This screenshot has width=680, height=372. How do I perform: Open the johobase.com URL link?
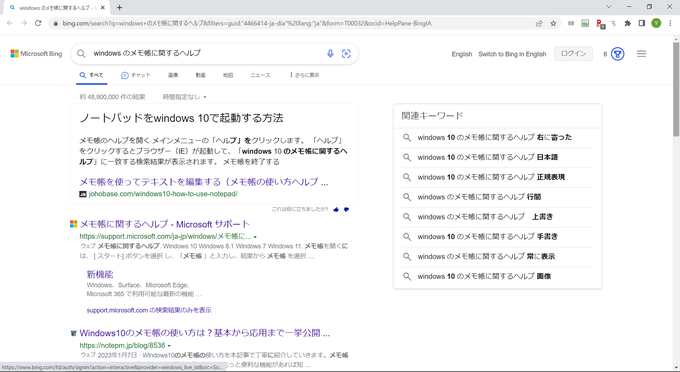(163, 194)
